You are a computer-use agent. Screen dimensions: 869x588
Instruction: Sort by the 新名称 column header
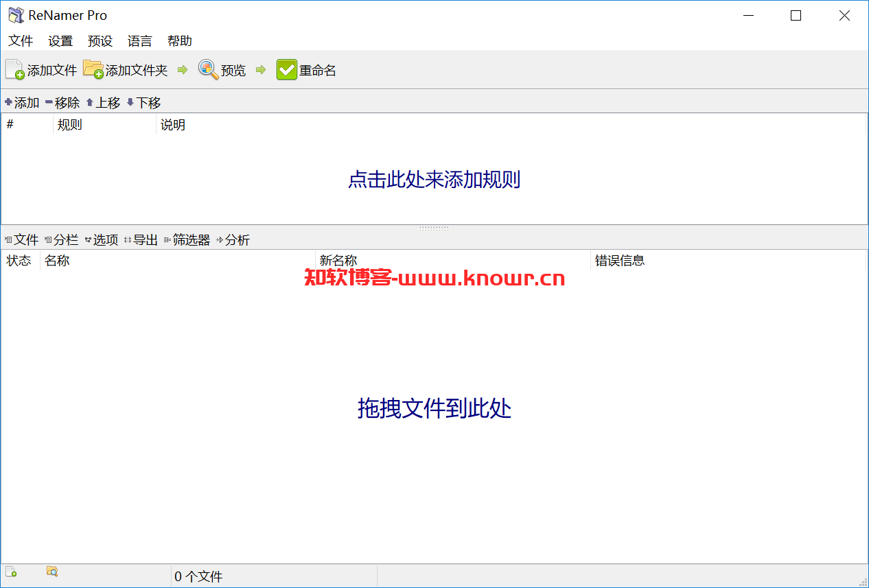(x=452, y=261)
